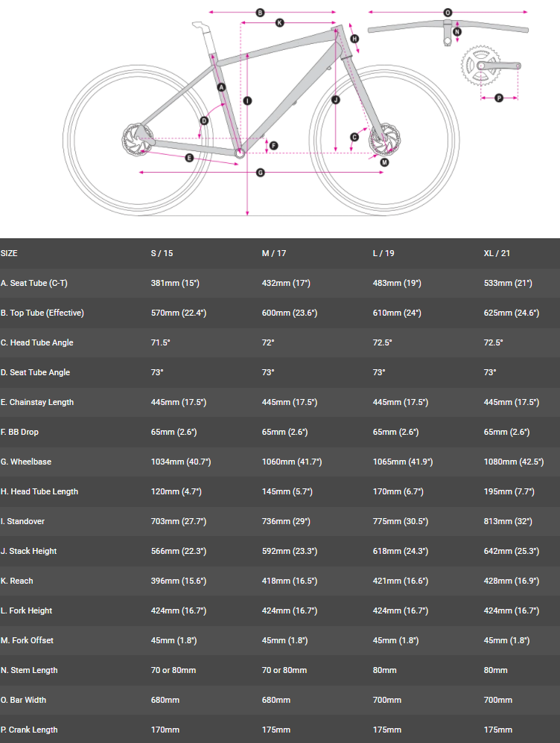The height and width of the screenshot is (743, 560).
Task: Select the XL / 21 size column header
Action: [x=497, y=253]
